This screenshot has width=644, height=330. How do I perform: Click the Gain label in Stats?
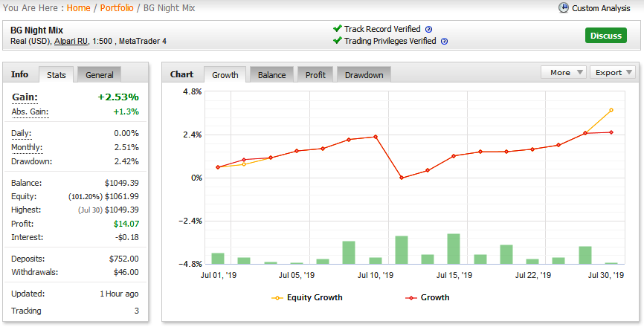coord(25,97)
